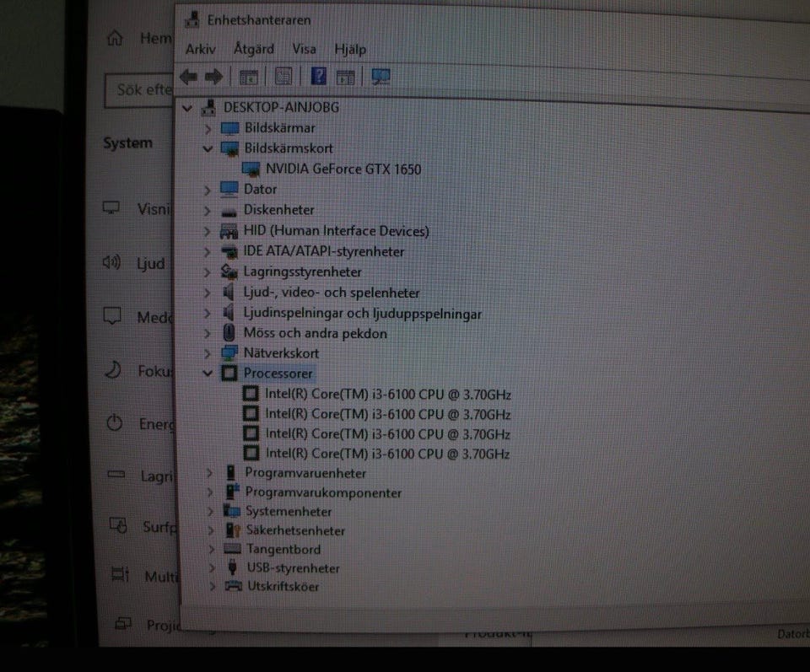Viewport: 810px width, 672px height.
Task: Expand the IDE ATA/ATAPI-styrenheter category
Action: click(207, 252)
